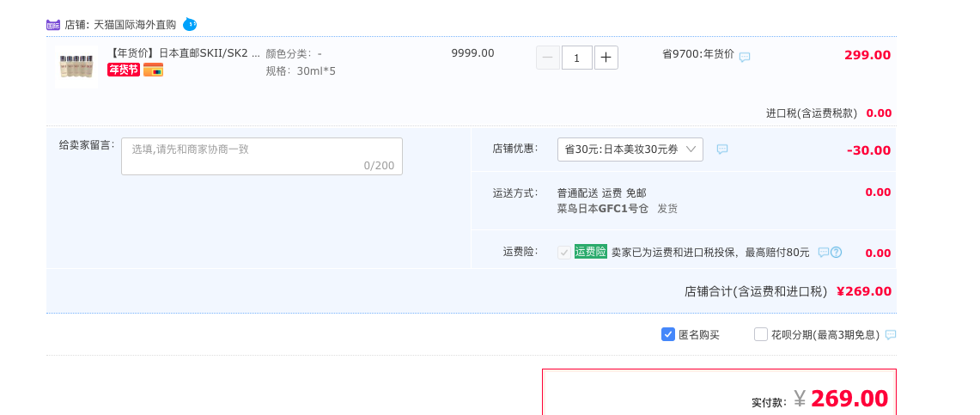Image resolution: width=980 pixels, height=415 pixels.
Task: Click the 菜鸟日本GFC1号仓 warehouse text
Action: [602, 208]
